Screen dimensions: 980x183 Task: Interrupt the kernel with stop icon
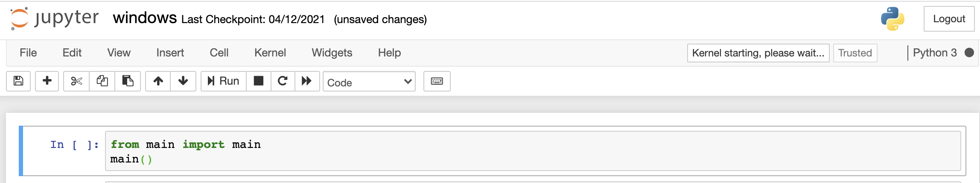coord(259,81)
